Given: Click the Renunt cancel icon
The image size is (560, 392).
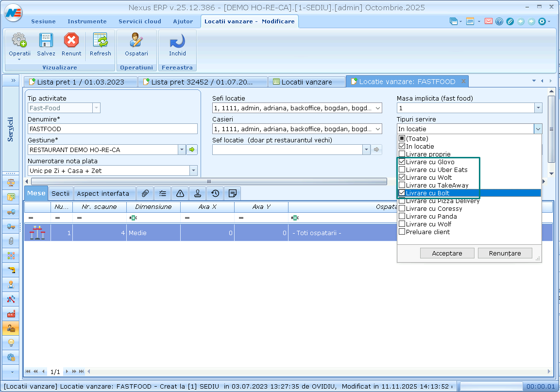Looking at the screenshot, I should [x=71, y=41].
